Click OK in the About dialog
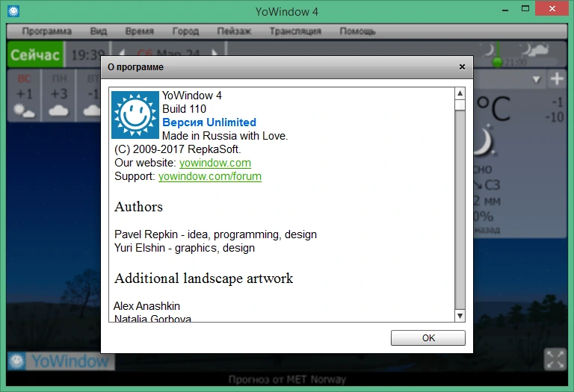The height and width of the screenshot is (392, 574). tap(428, 338)
